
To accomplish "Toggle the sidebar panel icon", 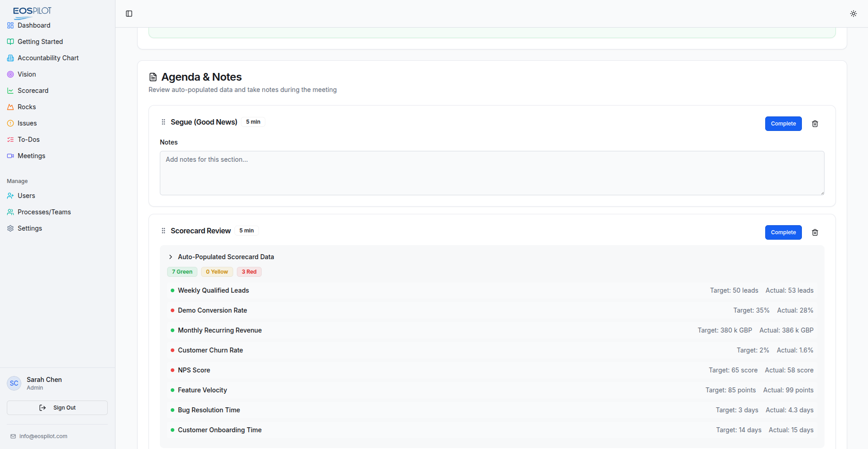I will (x=129, y=14).
